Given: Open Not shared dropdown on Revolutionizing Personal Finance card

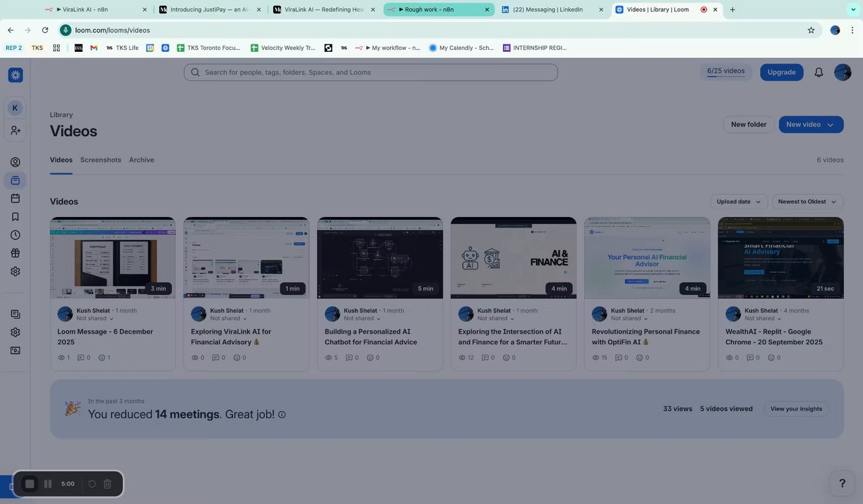Looking at the screenshot, I should tap(629, 318).
